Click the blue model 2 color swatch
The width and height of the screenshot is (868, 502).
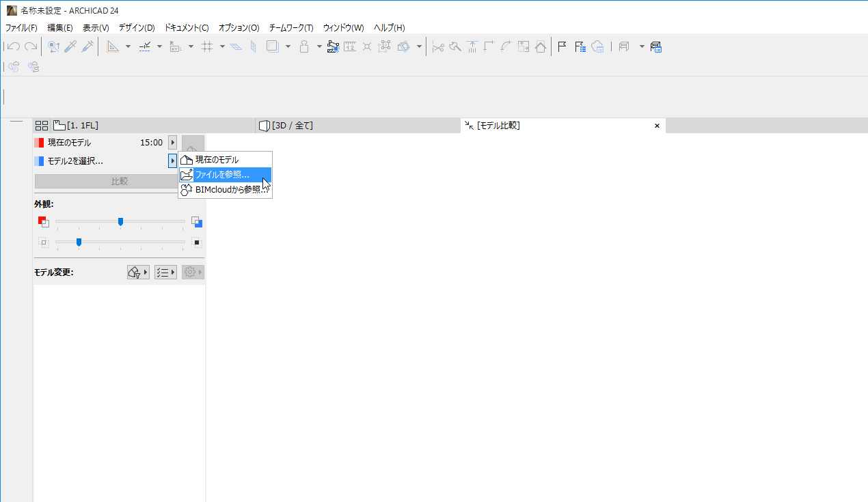(39, 161)
